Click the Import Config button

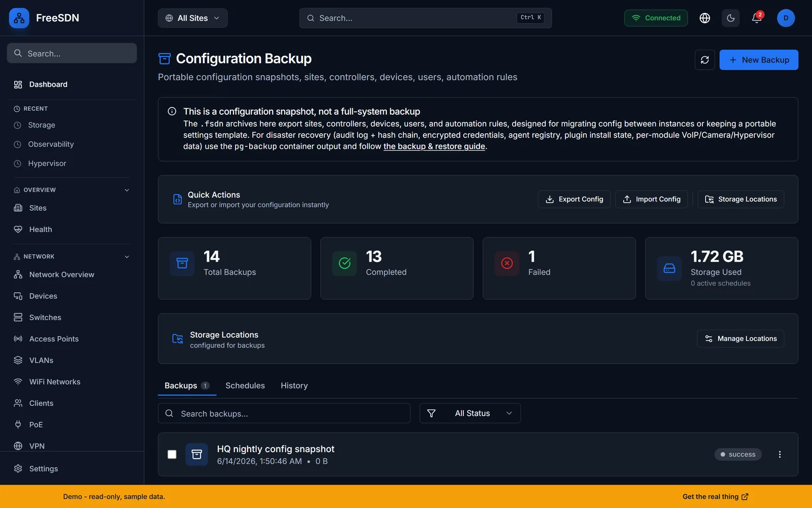coord(652,199)
